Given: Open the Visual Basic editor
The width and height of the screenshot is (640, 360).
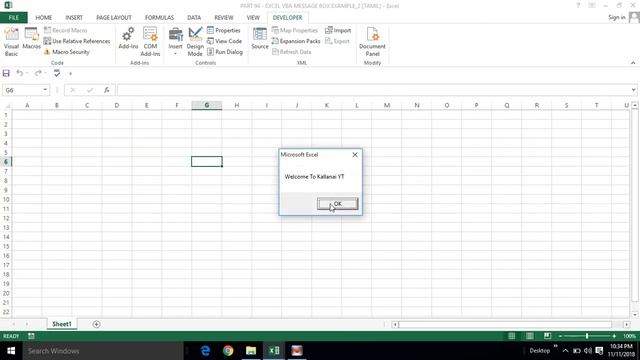Looking at the screenshot, I should (11, 42).
